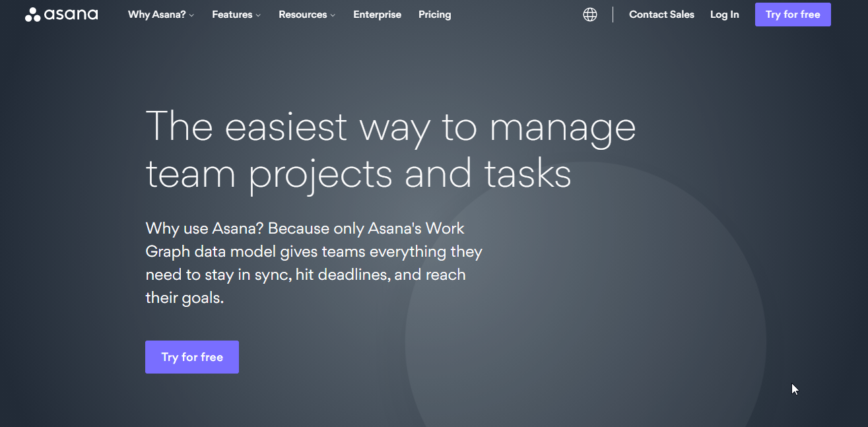Go to Pricing
The height and width of the screenshot is (427, 868).
coord(435,15)
